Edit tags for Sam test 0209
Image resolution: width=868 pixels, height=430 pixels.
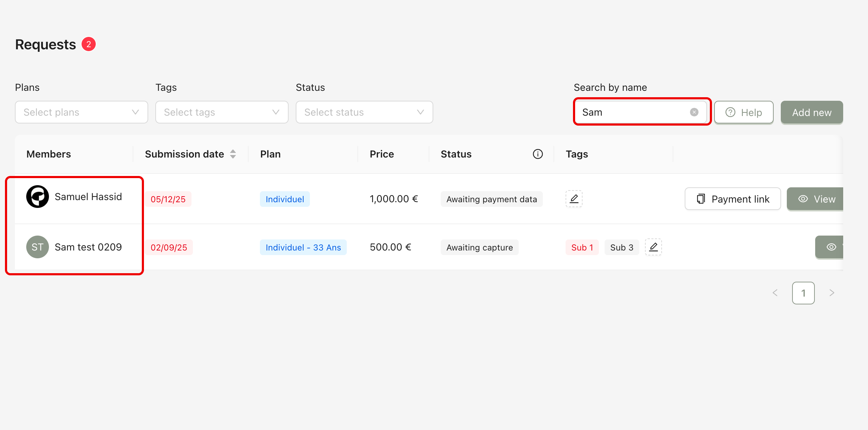653,247
